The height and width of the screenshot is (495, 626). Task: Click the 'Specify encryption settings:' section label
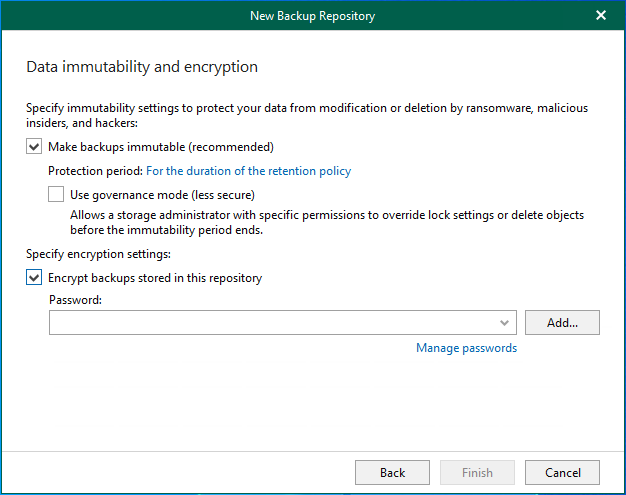point(98,255)
